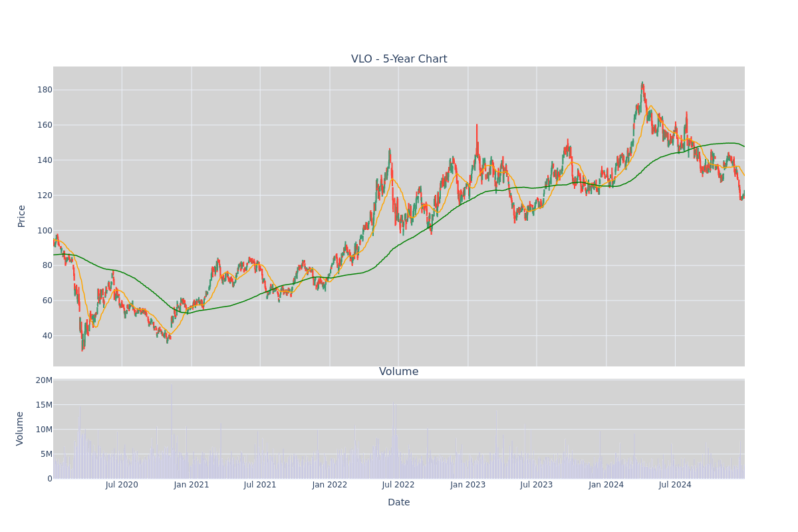Select the 120 price tick label
This screenshot has width=798, height=532.
pos(44,196)
